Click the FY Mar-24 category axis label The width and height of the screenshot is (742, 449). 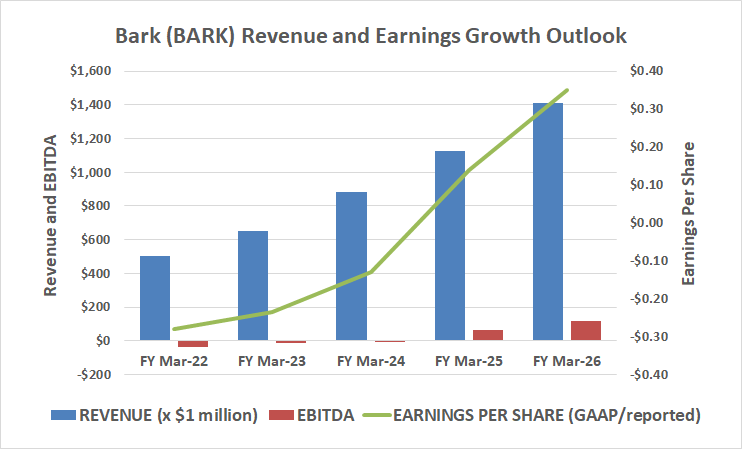(370, 360)
